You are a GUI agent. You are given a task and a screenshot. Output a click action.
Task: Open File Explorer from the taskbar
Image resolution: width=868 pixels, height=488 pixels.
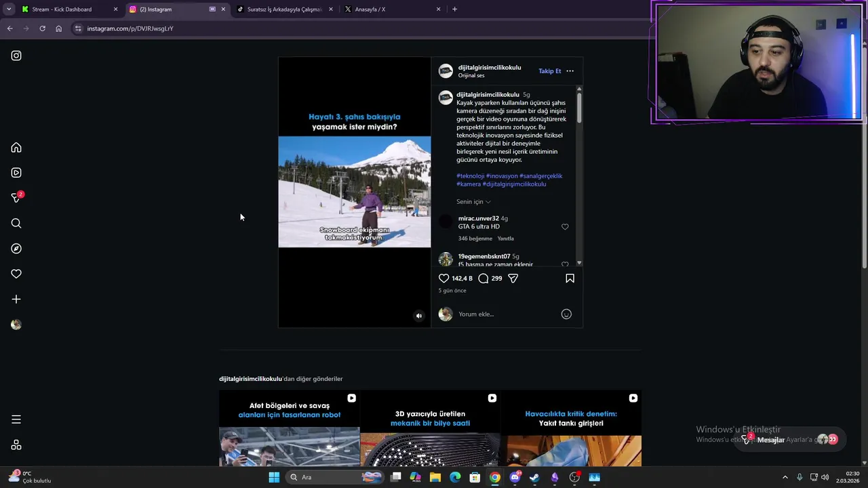(x=435, y=477)
